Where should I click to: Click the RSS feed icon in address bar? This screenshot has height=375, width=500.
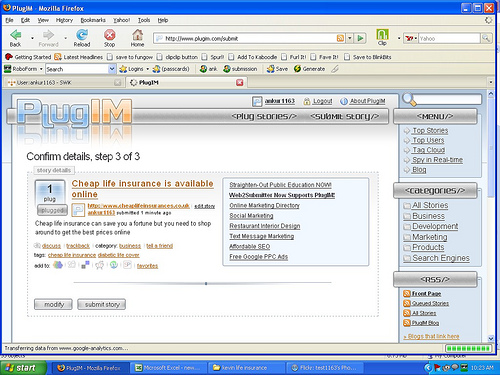[340, 38]
